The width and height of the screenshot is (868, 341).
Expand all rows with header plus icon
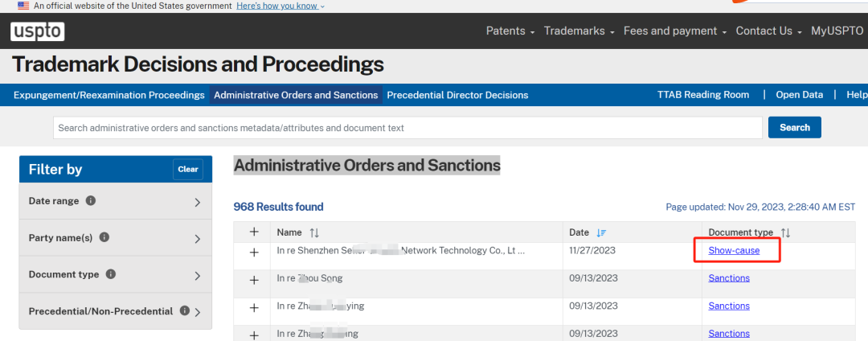click(254, 232)
